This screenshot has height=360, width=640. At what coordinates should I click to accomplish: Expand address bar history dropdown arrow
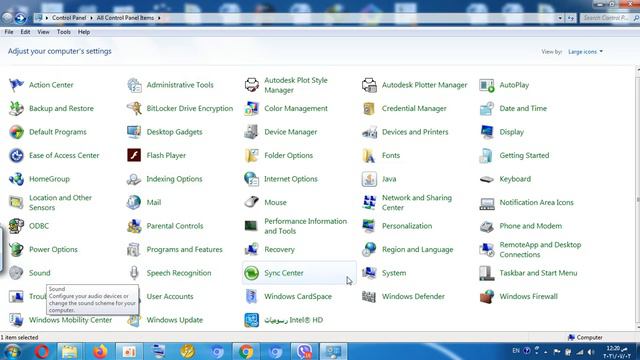point(560,18)
